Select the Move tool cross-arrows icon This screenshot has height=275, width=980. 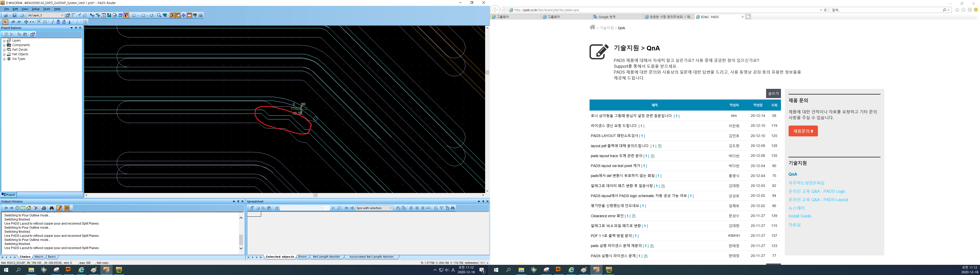tap(26, 22)
